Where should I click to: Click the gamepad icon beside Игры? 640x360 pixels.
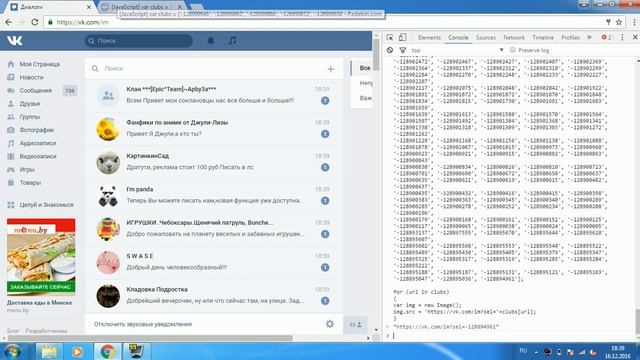coord(11,169)
